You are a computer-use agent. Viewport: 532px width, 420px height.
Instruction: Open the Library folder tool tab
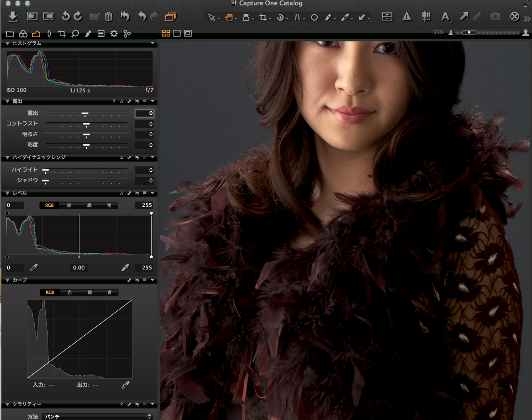click(x=10, y=34)
